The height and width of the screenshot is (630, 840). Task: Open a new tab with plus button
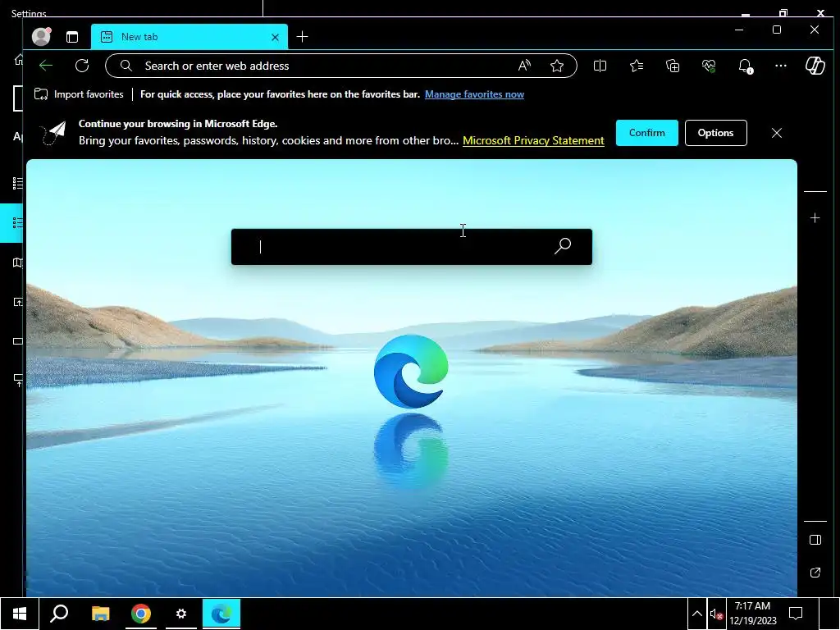pyautogui.click(x=302, y=36)
